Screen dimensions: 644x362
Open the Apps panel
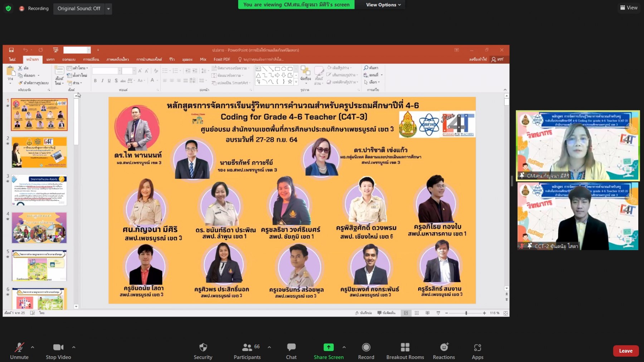(477, 347)
